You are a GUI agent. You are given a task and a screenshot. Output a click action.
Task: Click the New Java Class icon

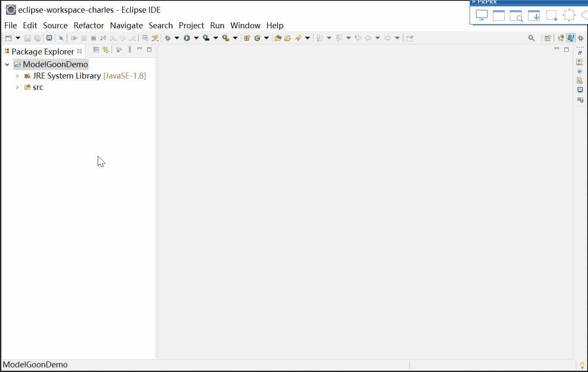point(257,38)
